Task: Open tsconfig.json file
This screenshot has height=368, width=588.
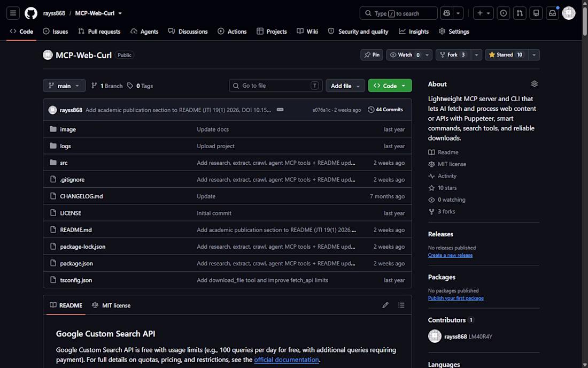Action: pos(76,280)
